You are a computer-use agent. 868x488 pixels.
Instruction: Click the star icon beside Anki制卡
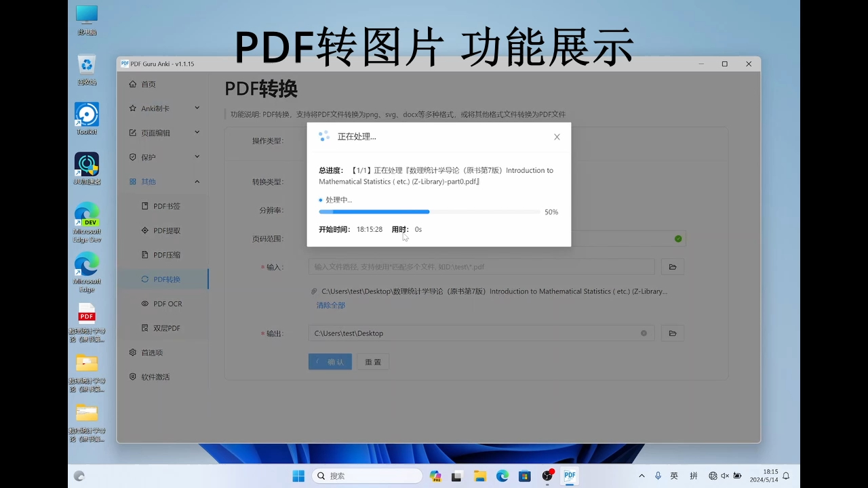(x=133, y=108)
